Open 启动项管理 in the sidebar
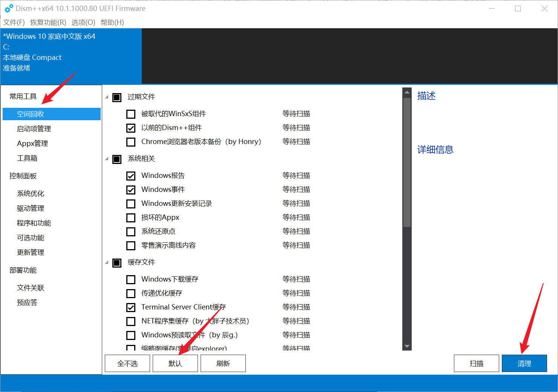This screenshot has width=558, height=392. point(34,129)
